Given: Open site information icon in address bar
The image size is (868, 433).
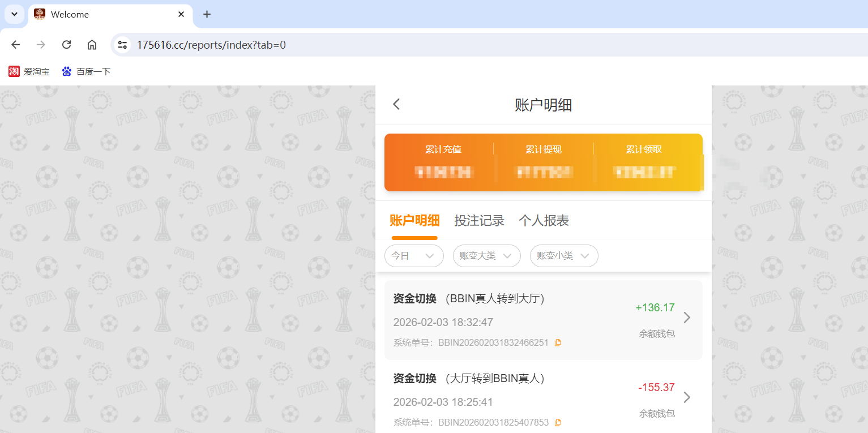Looking at the screenshot, I should coord(122,44).
